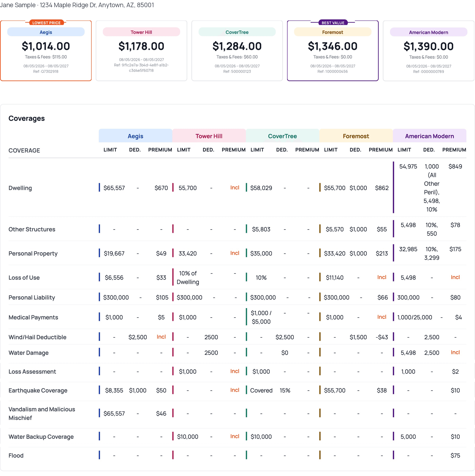This screenshot has height=476, width=475.
Task: Select the American Modern column header in Coverages
Action: tap(430, 136)
